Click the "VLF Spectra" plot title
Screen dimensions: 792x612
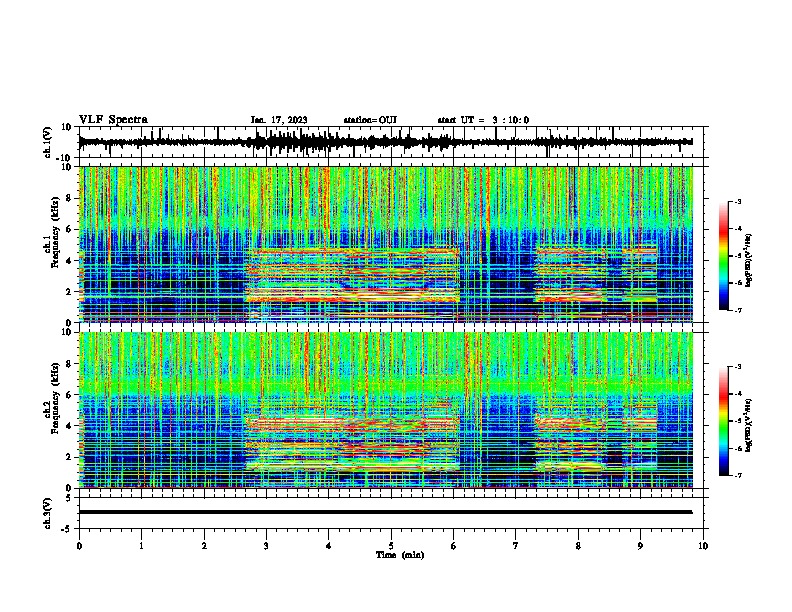(x=113, y=120)
